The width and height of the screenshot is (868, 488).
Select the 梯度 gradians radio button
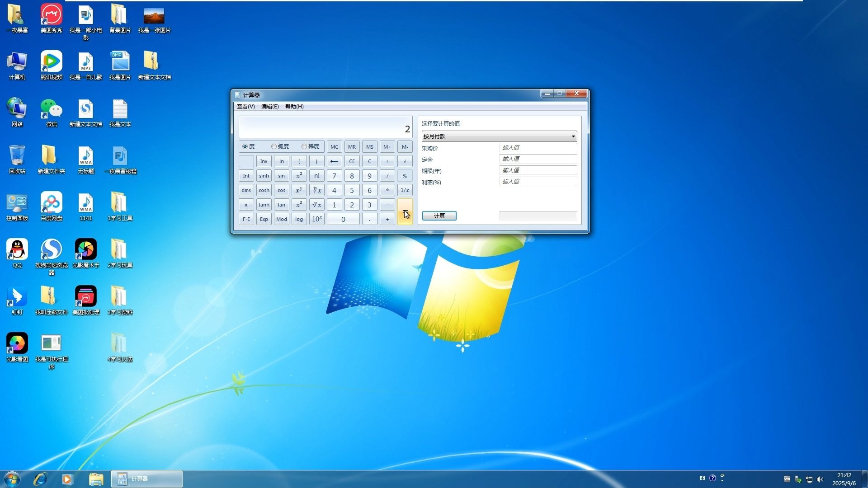tap(304, 146)
